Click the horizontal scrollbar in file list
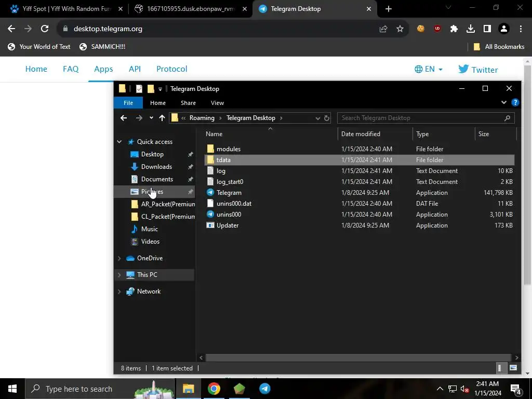Image resolution: width=532 pixels, height=399 pixels. pyautogui.click(x=358, y=357)
